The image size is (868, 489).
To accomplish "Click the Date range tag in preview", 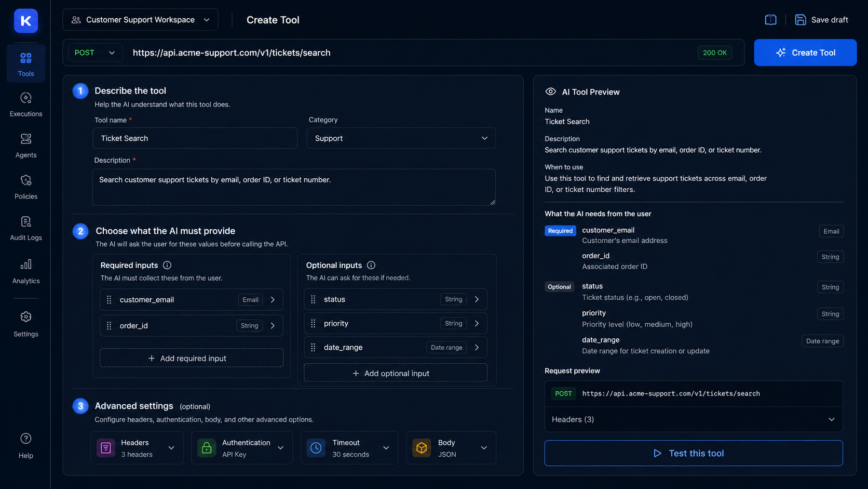I will [x=822, y=341].
